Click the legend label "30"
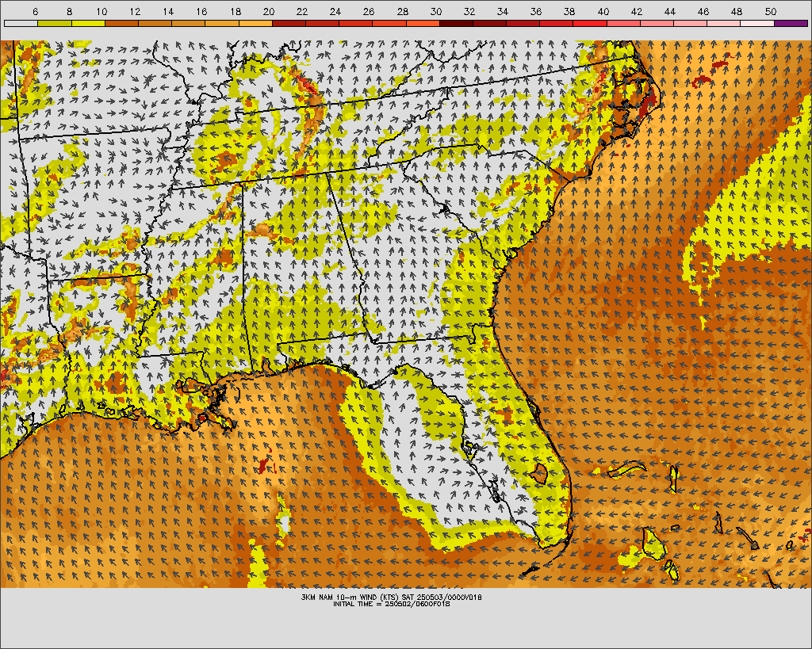This screenshot has height=649, width=812. coord(436,12)
